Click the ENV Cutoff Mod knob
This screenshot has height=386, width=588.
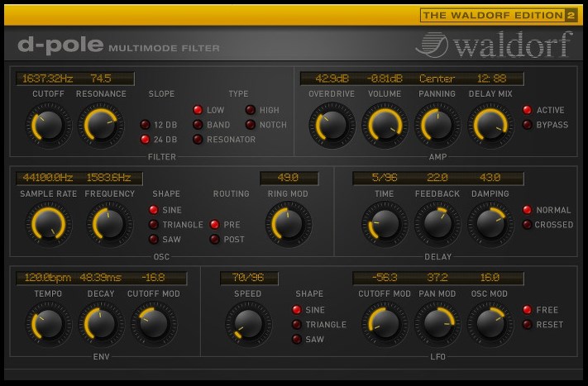[x=154, y=324]
